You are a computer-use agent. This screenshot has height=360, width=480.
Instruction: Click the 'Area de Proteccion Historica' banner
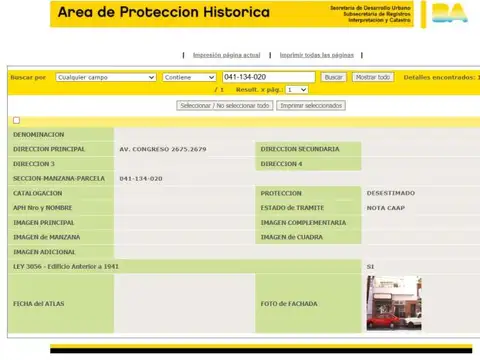coord(232,14)
